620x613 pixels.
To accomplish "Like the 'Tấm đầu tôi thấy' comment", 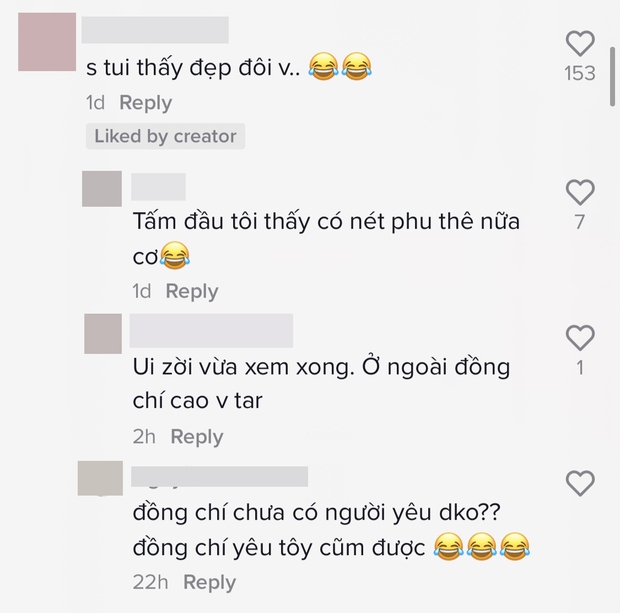I will [x=580, y=192].
